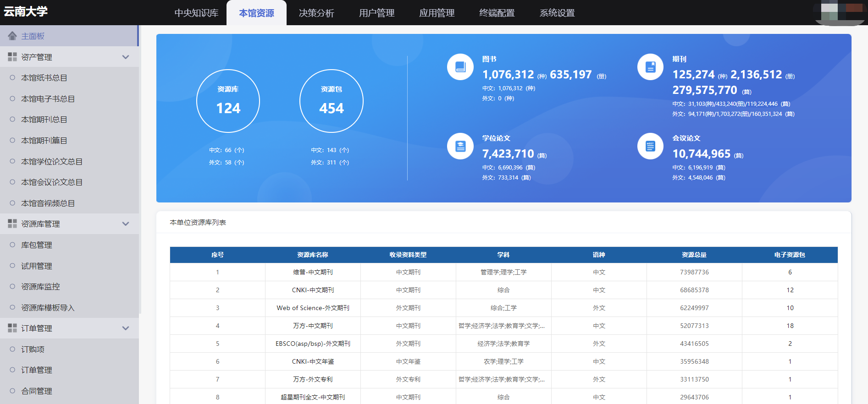
Task: Collapse the 资源库管理 section chevron
Action: 126,224
